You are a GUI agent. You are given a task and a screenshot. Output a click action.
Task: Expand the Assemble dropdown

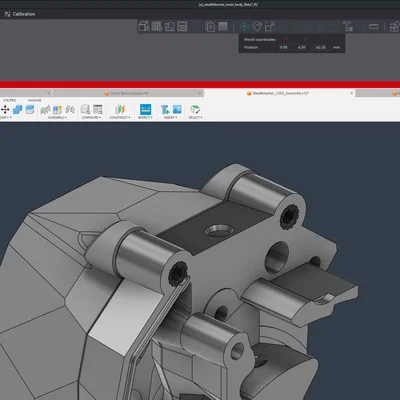tap(57, 118)
